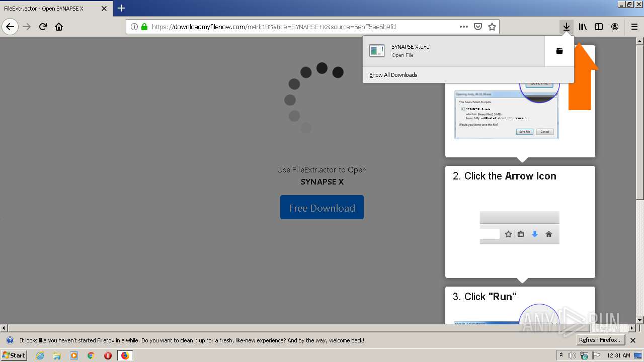Screen dimensions: 644x362
Task: Open Windows Explorer from taskbar
Action: click(57, 355)
